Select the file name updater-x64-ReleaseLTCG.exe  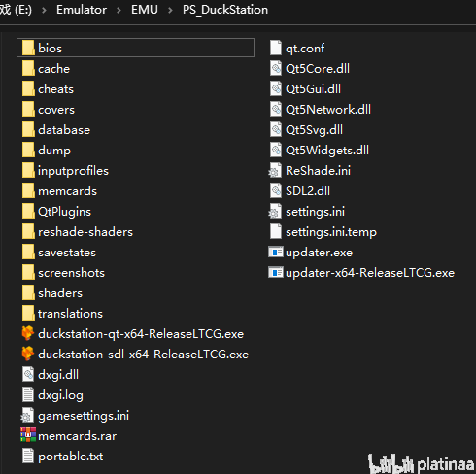pyautogui.click(x=370, y=273)
